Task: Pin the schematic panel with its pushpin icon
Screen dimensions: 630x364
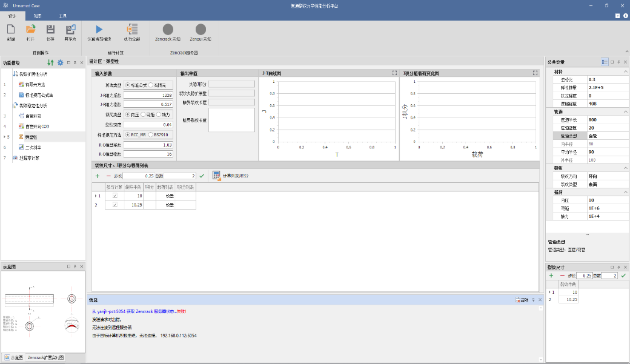Action: point(75,266)
